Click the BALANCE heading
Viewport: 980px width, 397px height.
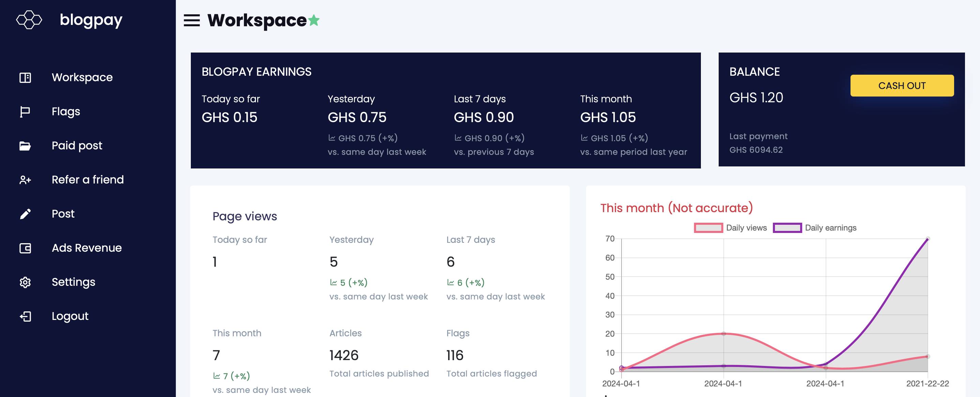[x=754, y=72]
